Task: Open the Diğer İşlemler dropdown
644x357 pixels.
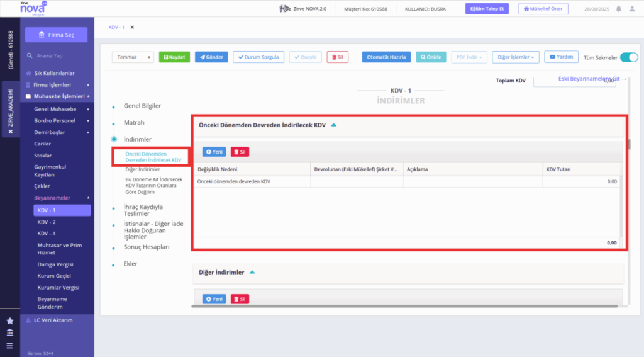Action: pos(516,57)
